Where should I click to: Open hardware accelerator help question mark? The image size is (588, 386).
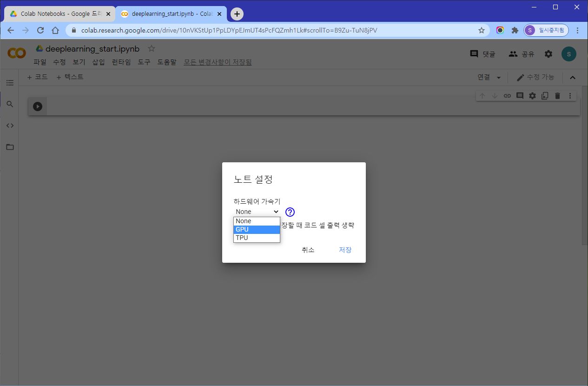(x=290, y=212)
